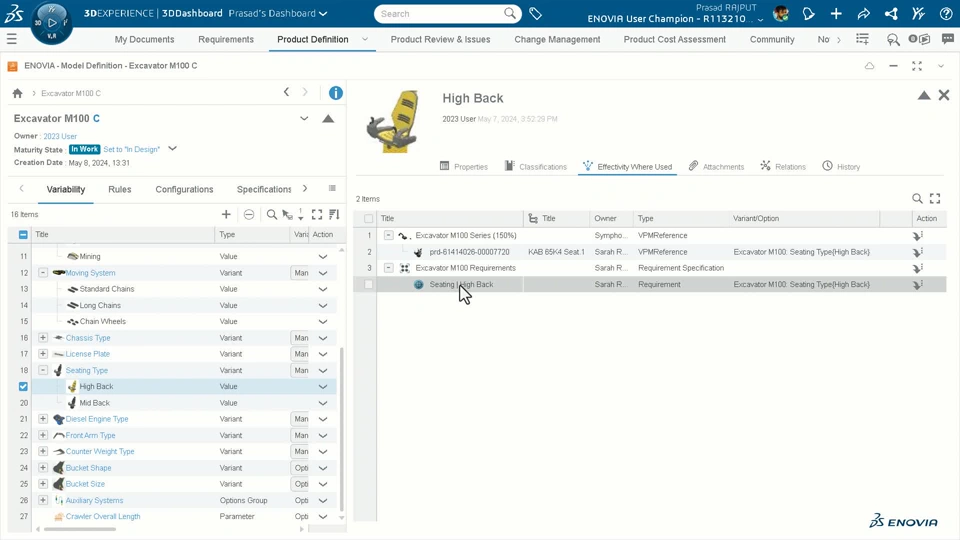Click Set to "In Design" link
This screenshot has width=960, height=540.
132,149
